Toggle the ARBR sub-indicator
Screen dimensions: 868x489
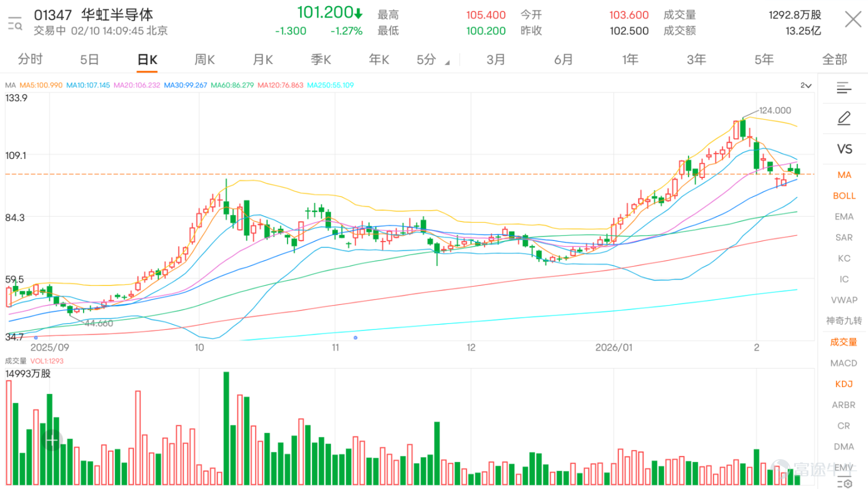pos(844,405)
